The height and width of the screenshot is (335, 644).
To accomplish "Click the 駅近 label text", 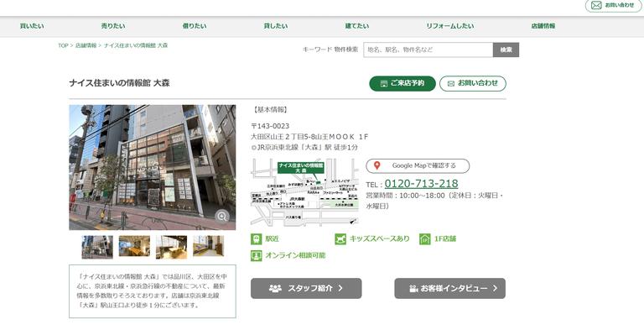I will tap(273, 238).
